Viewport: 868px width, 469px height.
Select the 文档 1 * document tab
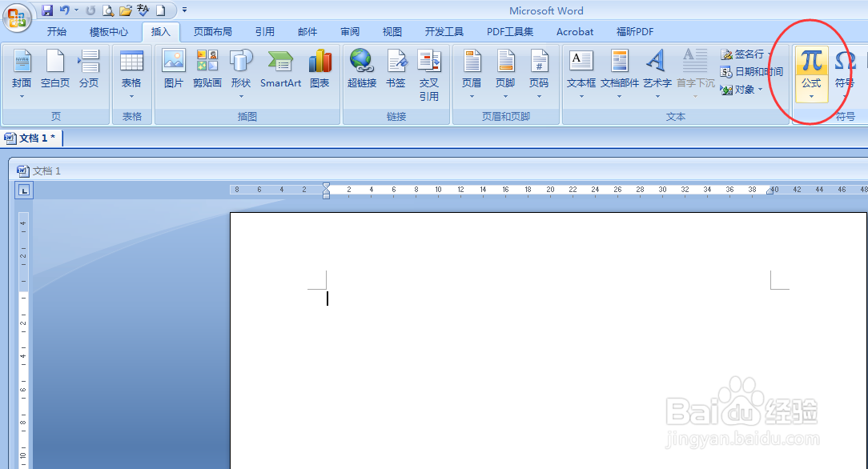click(x=32, y=138)
